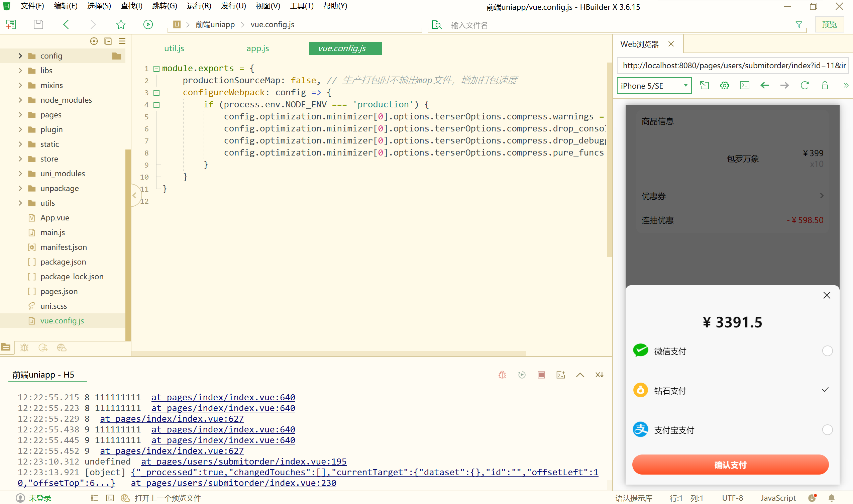This screenshot has width=853, height=504.
Task: Click the run play icon in toolbar
Action: point(148,24)
